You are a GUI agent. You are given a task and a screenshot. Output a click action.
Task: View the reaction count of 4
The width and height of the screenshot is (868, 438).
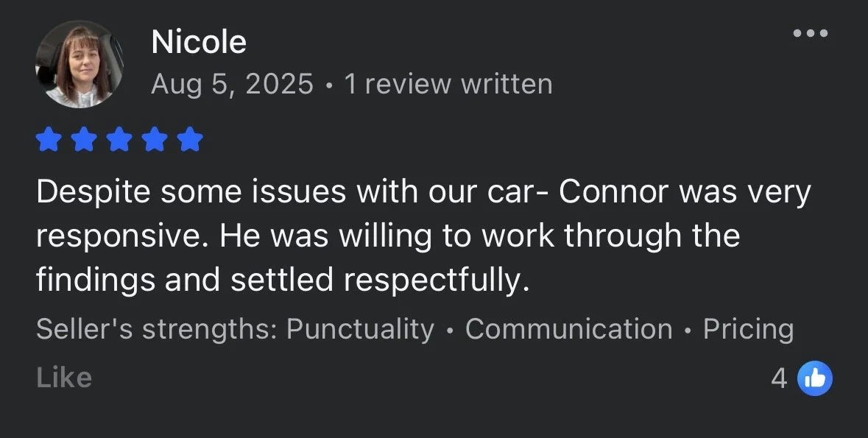(779, 378)
